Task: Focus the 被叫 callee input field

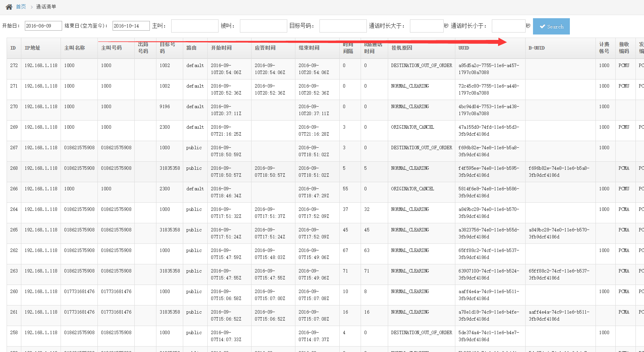Action: pos(263,26)
